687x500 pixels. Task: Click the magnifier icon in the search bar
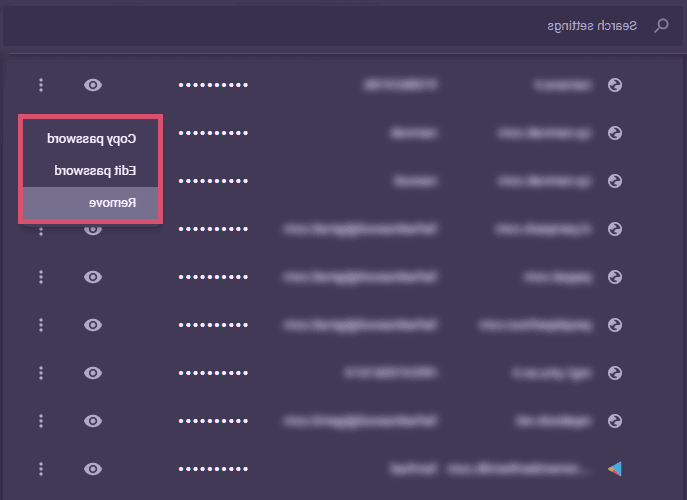[x=660, y=25]
